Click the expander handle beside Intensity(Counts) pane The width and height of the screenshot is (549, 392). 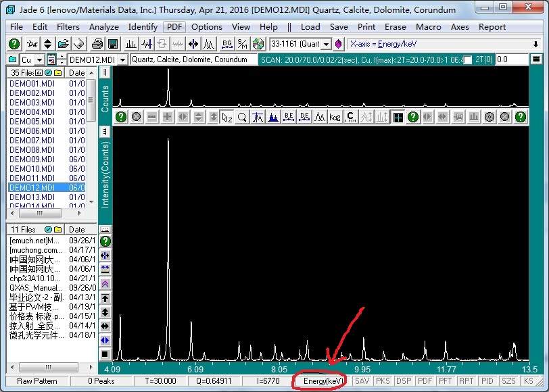tap(105, 132)
